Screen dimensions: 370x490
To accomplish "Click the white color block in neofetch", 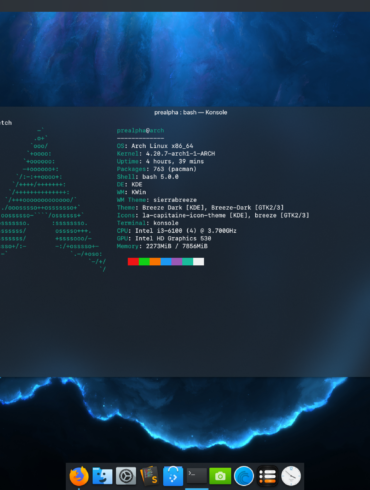I will coord(198,262).
